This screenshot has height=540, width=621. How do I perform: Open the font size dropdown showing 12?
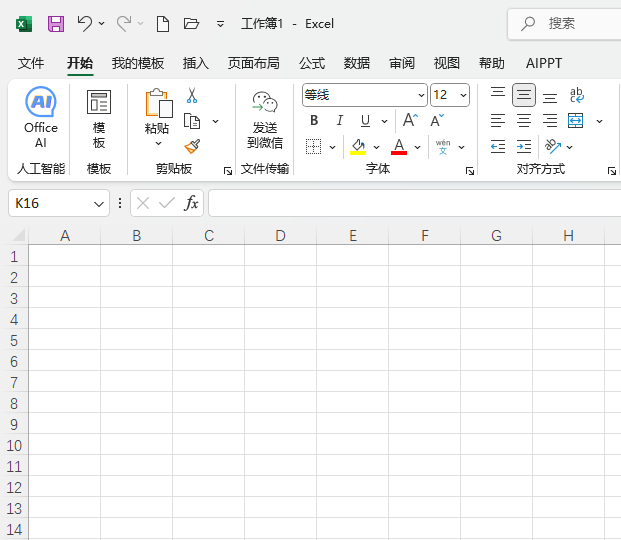(x=463, y=95)
